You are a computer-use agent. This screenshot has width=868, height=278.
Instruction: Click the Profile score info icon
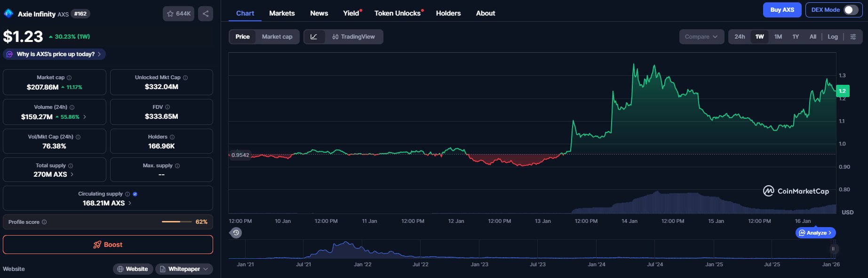(44, 222)
